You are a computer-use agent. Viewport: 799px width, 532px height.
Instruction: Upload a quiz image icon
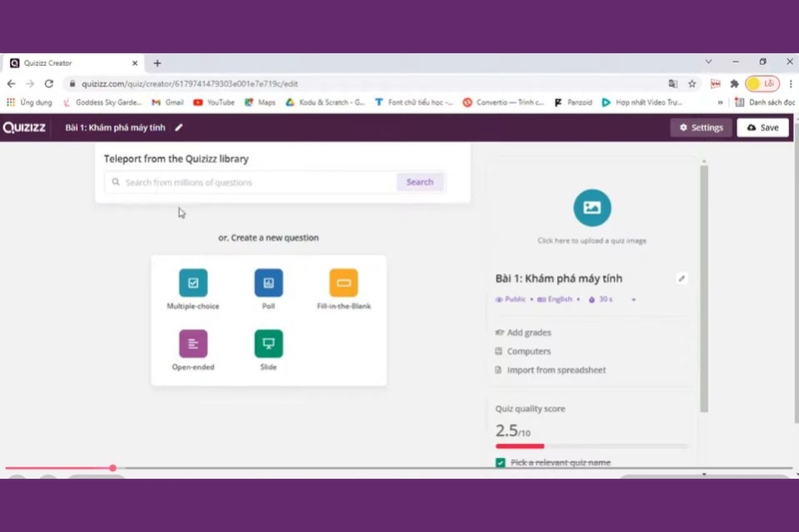coord(592,208)
